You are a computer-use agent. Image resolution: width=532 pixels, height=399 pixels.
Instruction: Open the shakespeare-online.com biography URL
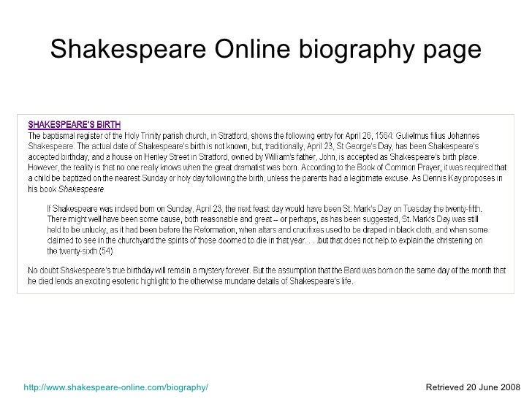116,387
